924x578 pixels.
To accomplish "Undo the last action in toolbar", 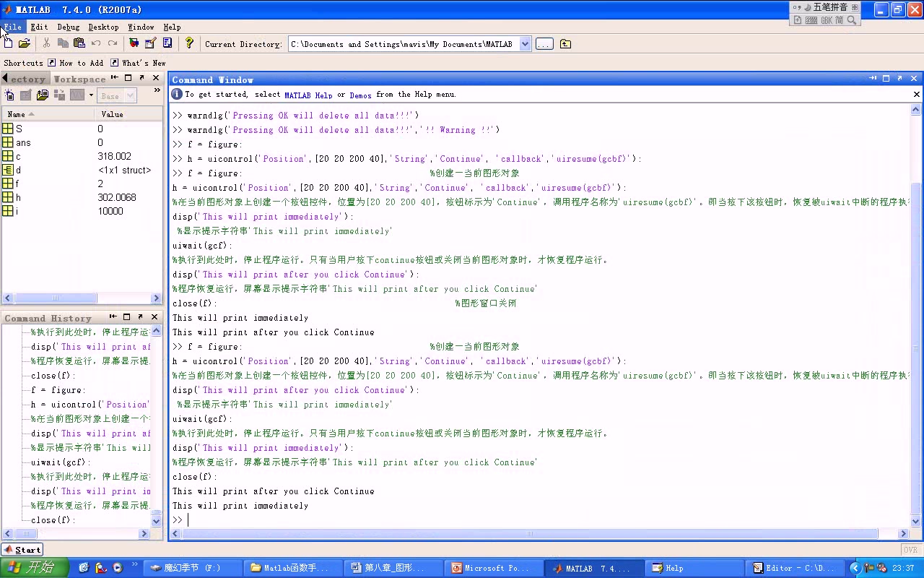I will click(96, 43).
